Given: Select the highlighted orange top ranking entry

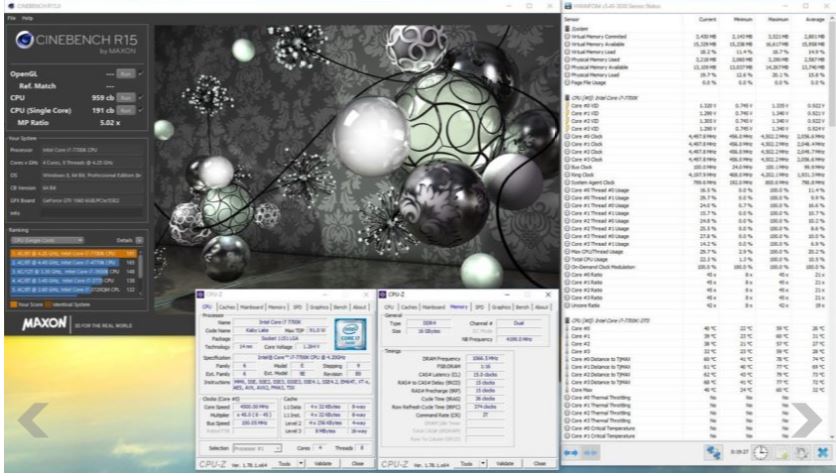Looking at the screenshot, I should (68, 253).
